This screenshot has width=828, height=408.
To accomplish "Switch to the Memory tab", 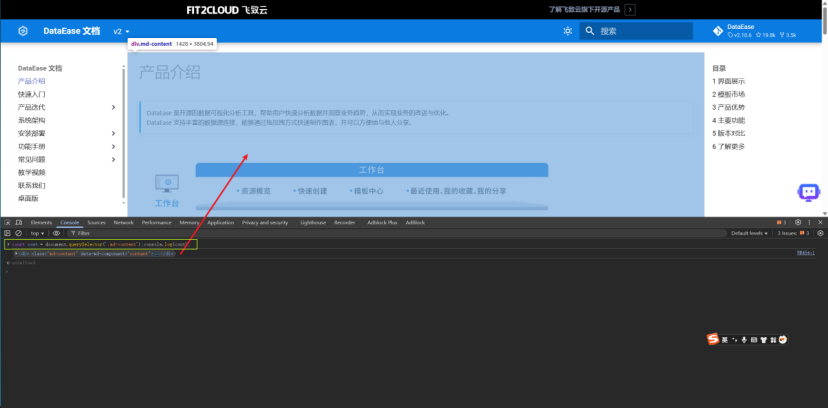I will pos(189,223).
